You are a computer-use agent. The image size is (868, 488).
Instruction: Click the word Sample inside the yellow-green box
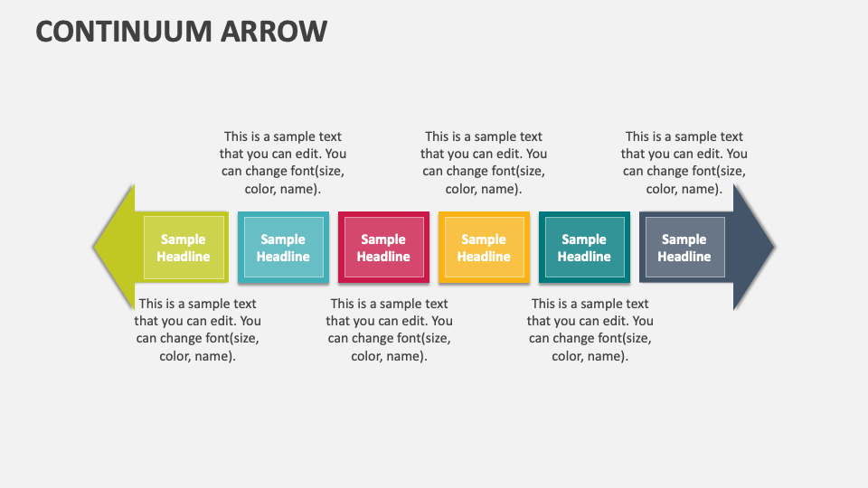[x=184, y=239]
